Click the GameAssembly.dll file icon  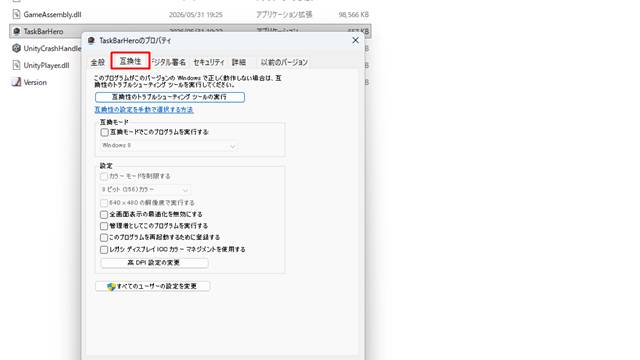(x=16, y=14)
